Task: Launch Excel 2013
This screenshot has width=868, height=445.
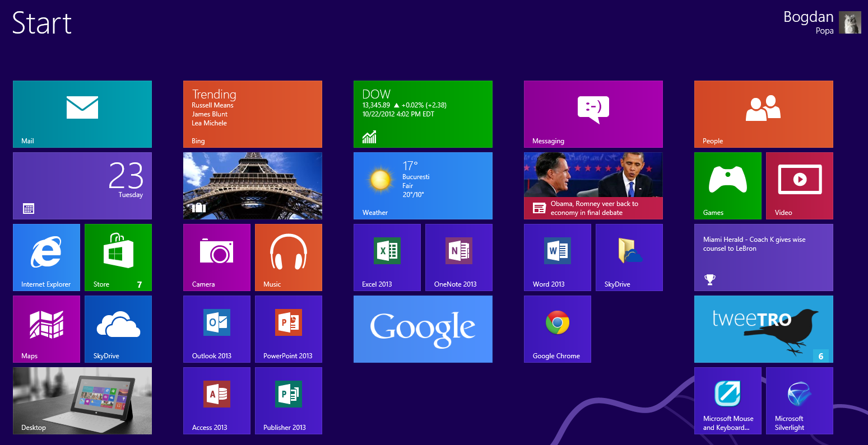Action: pyautogui.click(x=387, y=257)
